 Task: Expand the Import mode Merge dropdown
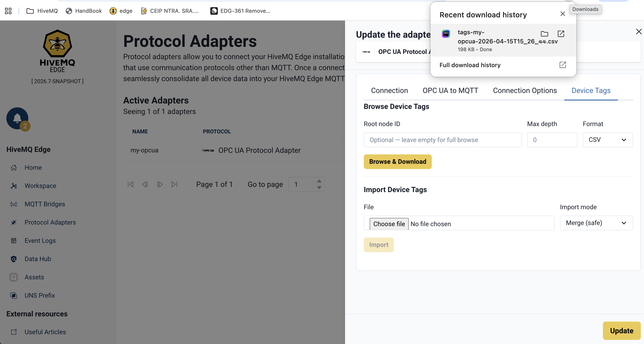pos(596,223)
